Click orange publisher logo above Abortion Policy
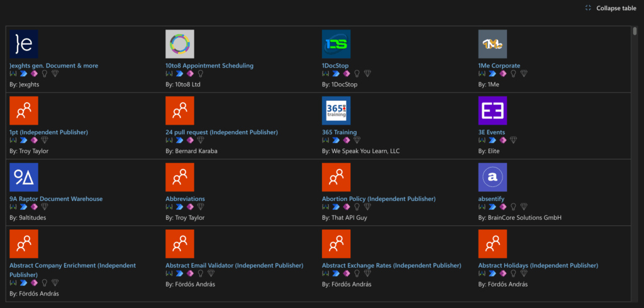644x308 pixels. 336,177
